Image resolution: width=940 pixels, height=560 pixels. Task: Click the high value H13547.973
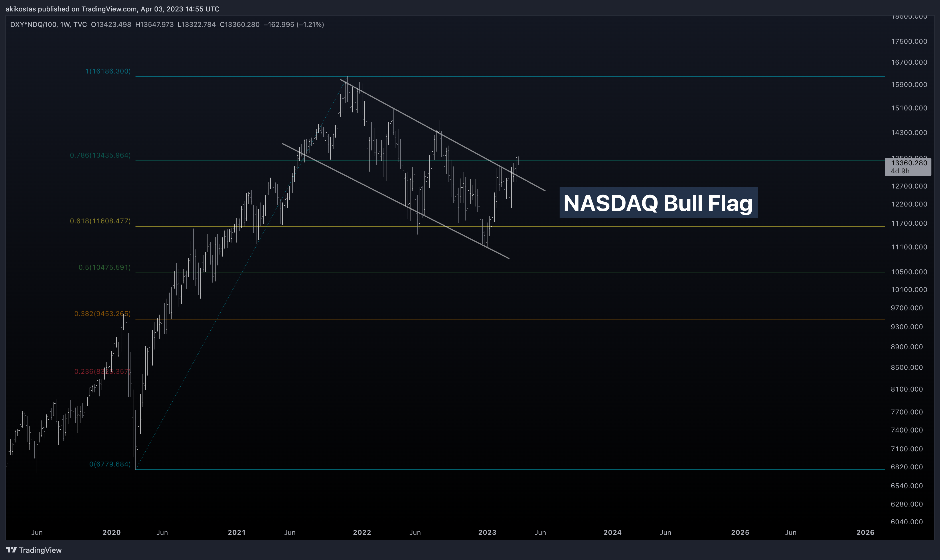(x=155, y=25)
